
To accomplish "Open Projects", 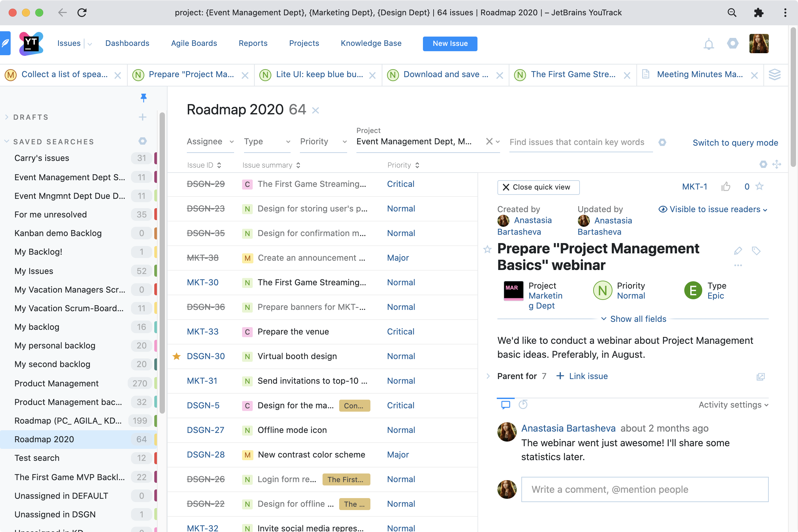I will coord(304,44).
